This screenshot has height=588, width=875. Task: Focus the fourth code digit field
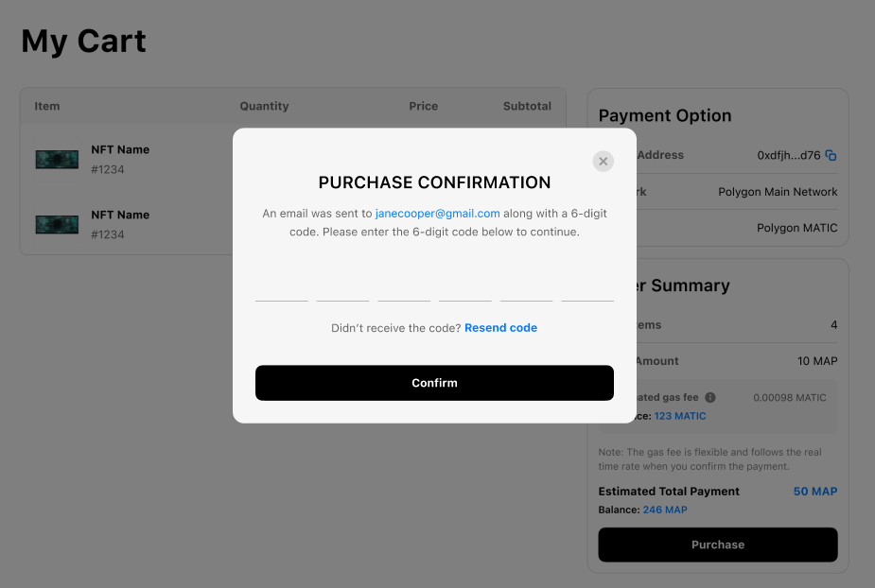(x=465, y=287)
